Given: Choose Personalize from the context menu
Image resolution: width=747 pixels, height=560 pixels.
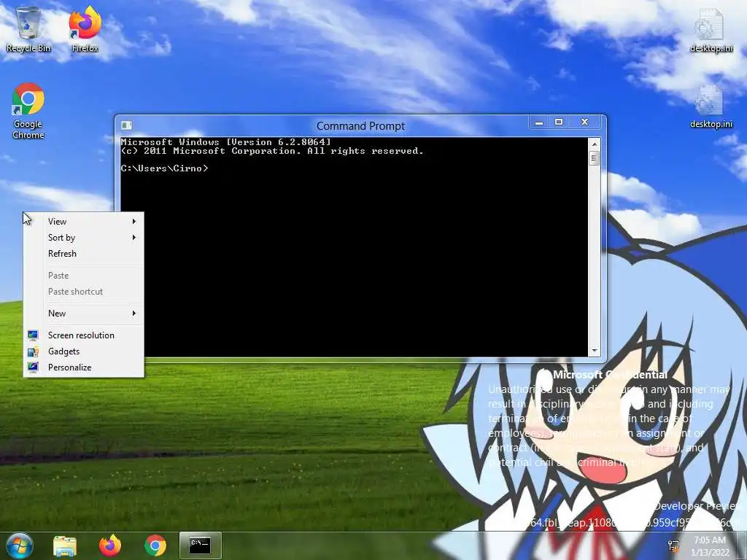Looking at the screenshot, I should [84, 367].
